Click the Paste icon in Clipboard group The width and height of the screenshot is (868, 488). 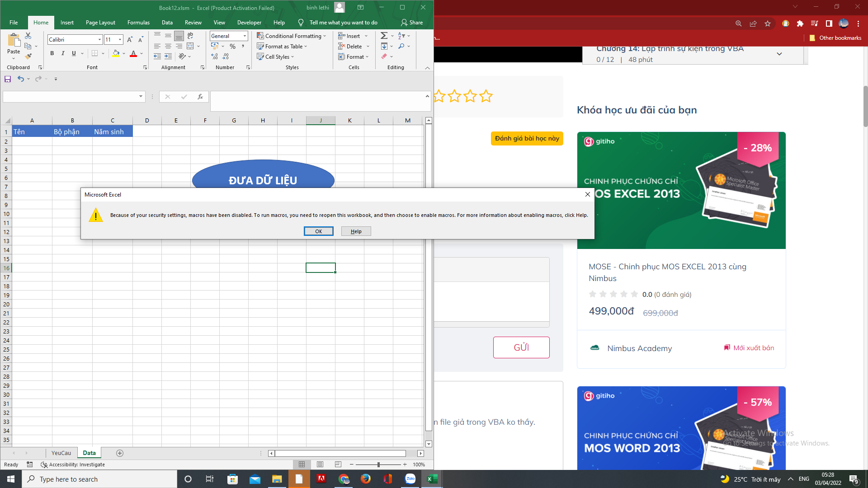pyautogui.click(x=14, y=41)
